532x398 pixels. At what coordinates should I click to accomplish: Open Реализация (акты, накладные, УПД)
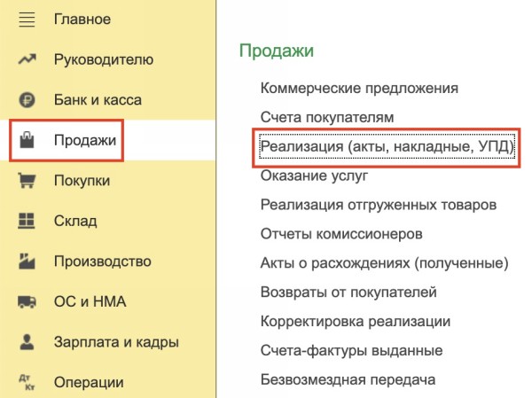[x=387, y=146]
